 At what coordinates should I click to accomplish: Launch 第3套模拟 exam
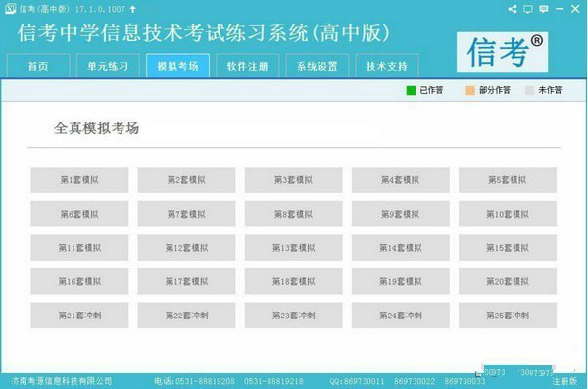click(294, 180)
